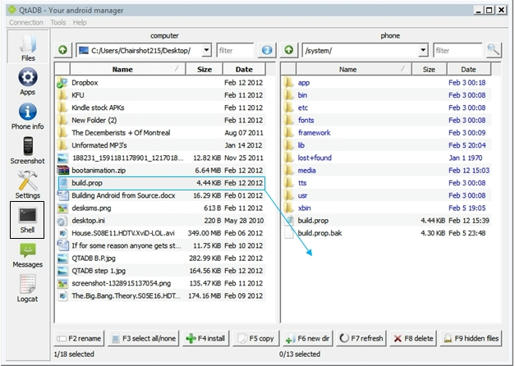Open the Messages panel

pos(28,255)
